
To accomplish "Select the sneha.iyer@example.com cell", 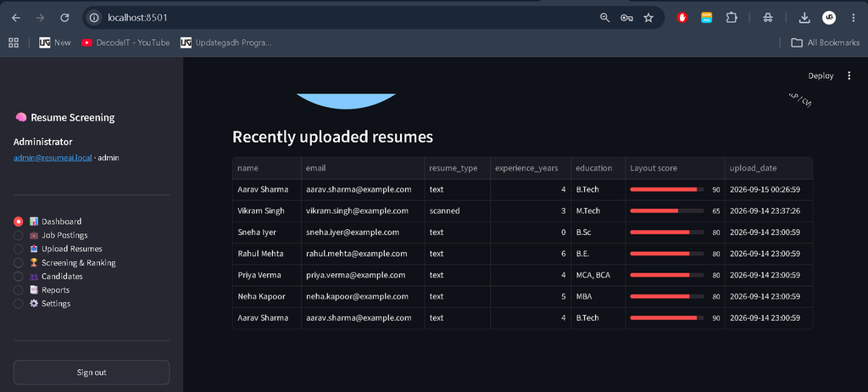I will pyautogui.click(x=363, y=232).
